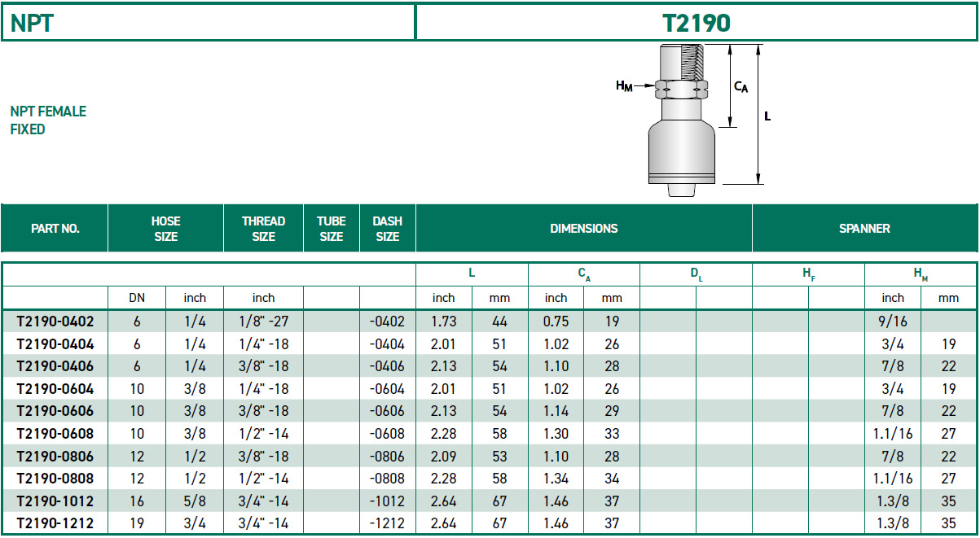Select part number T2190-0402
The image size is (980, 538).
click(x=55, y=321)
